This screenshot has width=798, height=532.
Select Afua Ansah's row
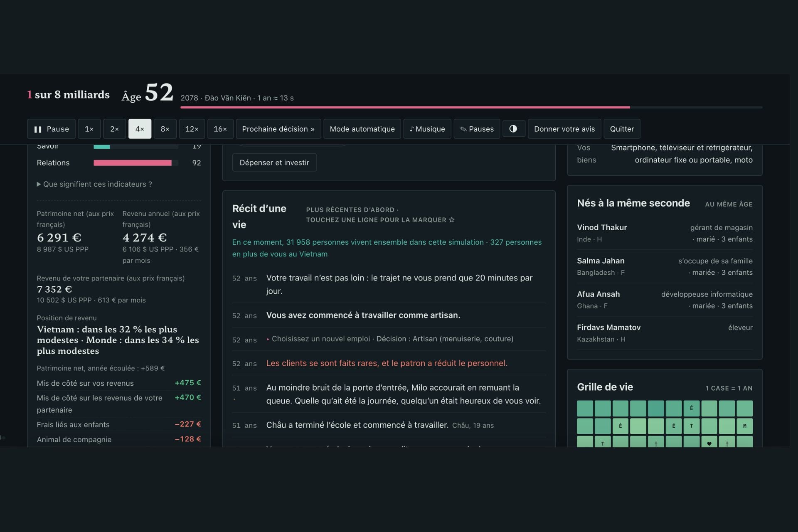tap(665, 300)
